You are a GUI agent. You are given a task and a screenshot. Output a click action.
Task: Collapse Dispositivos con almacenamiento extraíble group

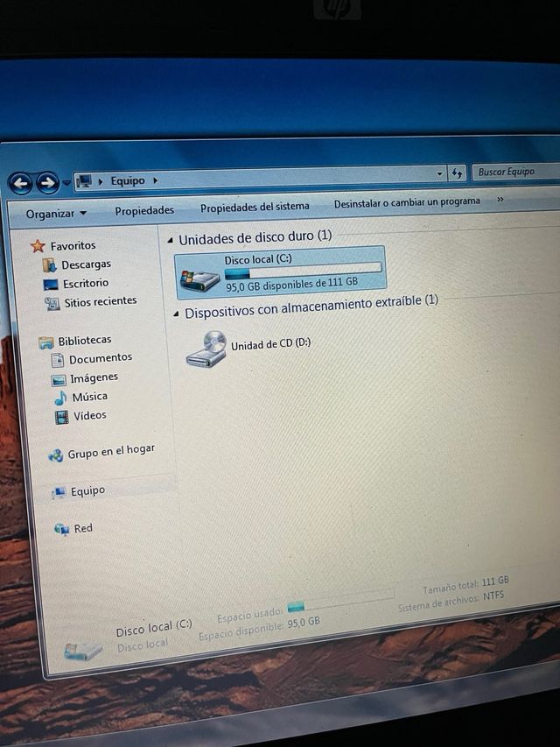(x=177, y=313)
